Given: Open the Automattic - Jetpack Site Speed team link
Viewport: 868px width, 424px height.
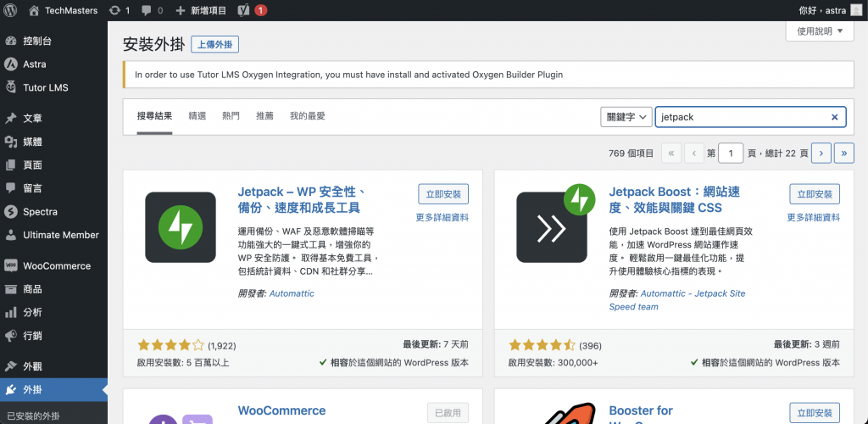Looking at the screenshot, I should point(677,300).
